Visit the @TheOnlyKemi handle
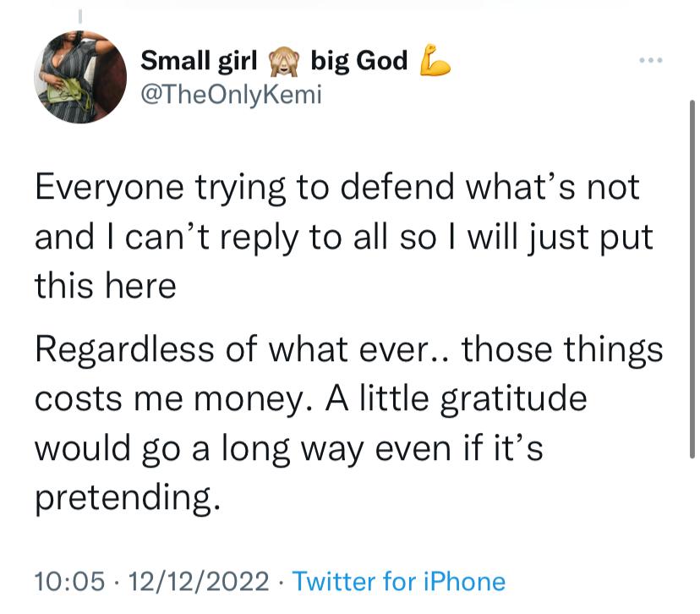The width and height of the screenshot is (700, 614). [x=231, y=95]
